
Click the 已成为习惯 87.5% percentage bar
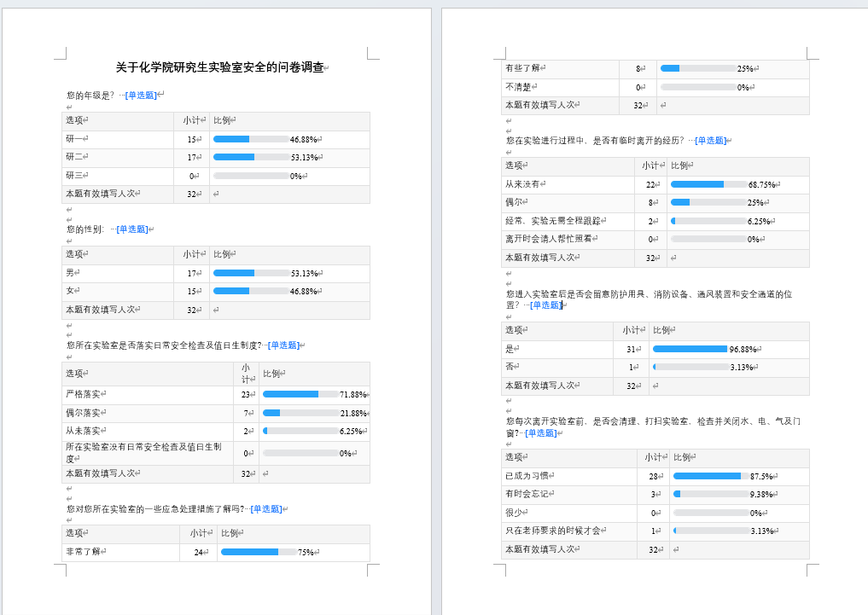(x=711, y=476)
